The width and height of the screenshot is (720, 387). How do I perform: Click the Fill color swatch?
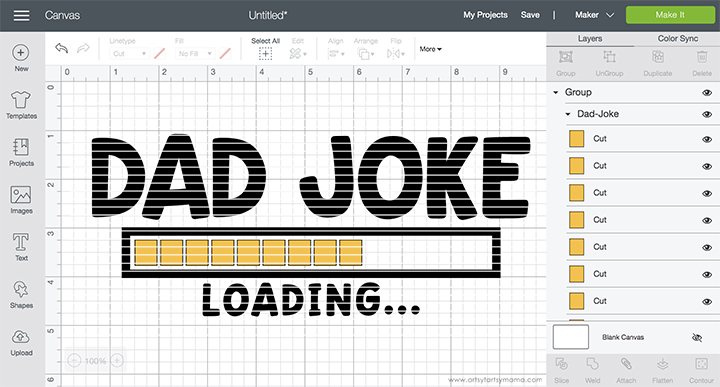(x=225, y=54)
